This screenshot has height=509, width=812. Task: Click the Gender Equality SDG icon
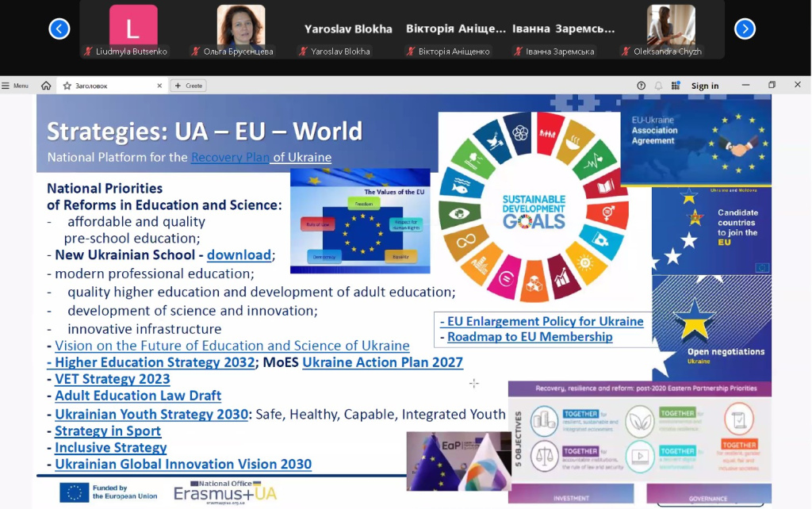(608, 212)
